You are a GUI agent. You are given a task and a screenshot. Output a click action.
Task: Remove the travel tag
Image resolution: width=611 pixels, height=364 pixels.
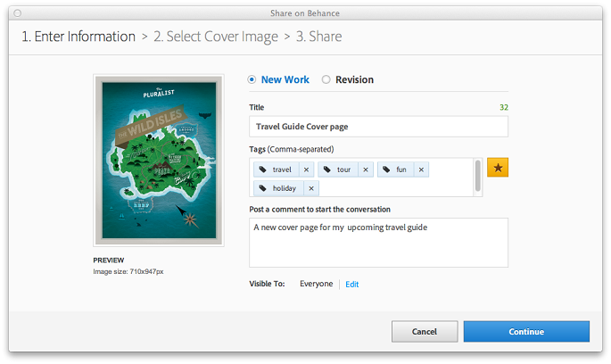(x=306, y=170)
